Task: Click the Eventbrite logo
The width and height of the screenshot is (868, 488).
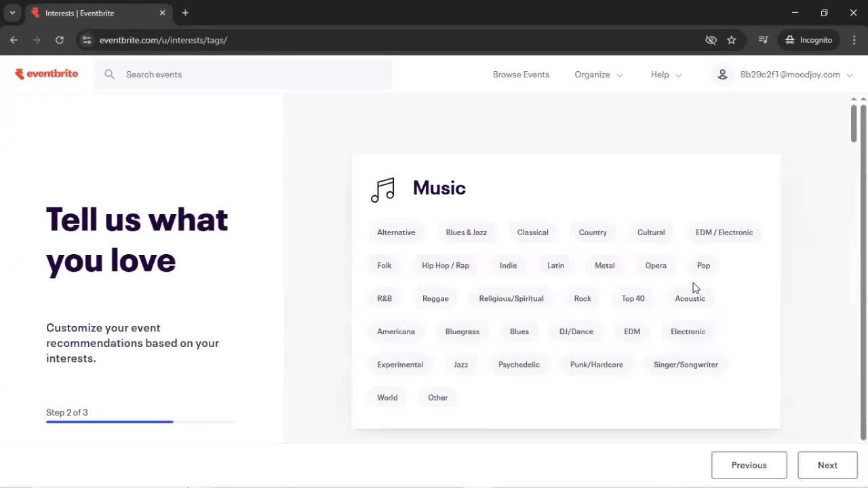Action: coord(46,74)
